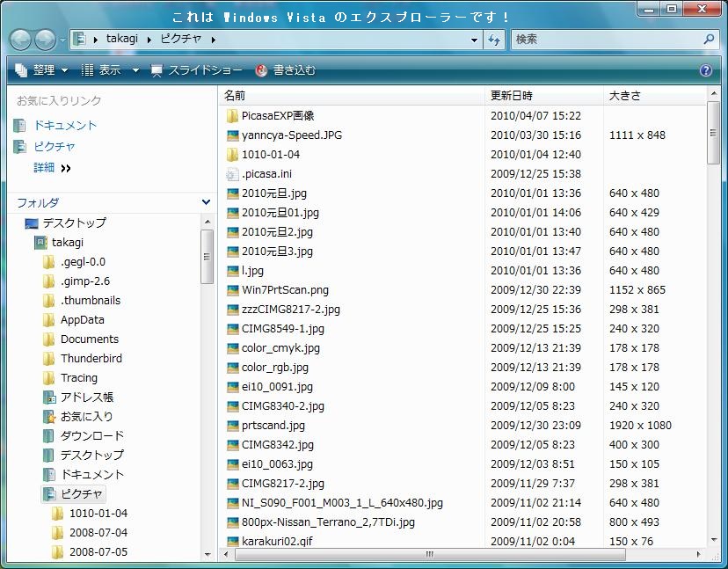
Task: Select 2010元旦.jpg file icon
Action: [x=233, y=193]
